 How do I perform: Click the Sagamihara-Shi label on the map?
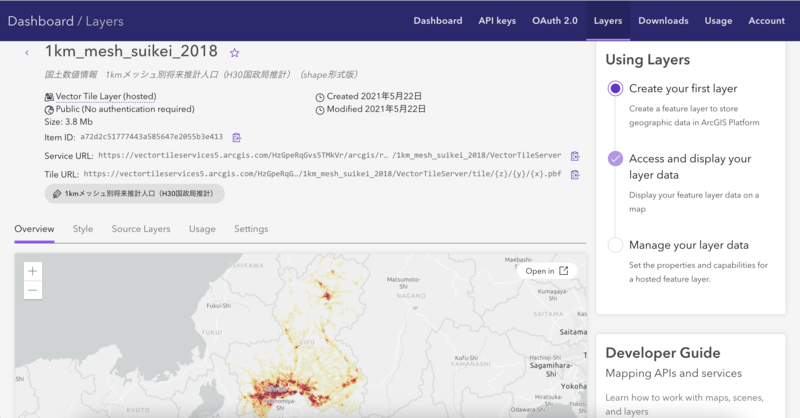[550, 370]
